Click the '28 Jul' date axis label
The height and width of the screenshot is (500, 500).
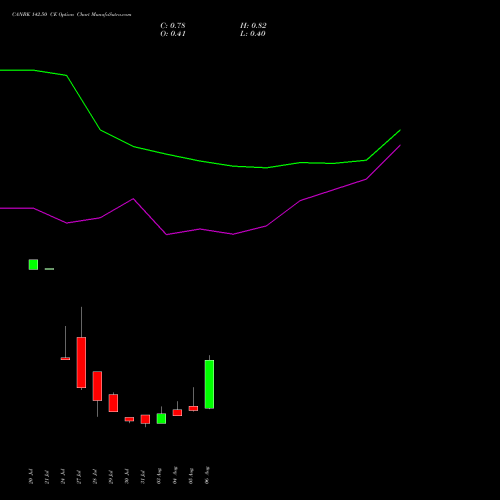tap(95, 477)
